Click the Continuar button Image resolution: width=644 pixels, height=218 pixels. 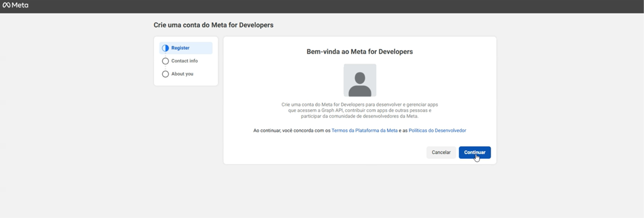point(475,152)
